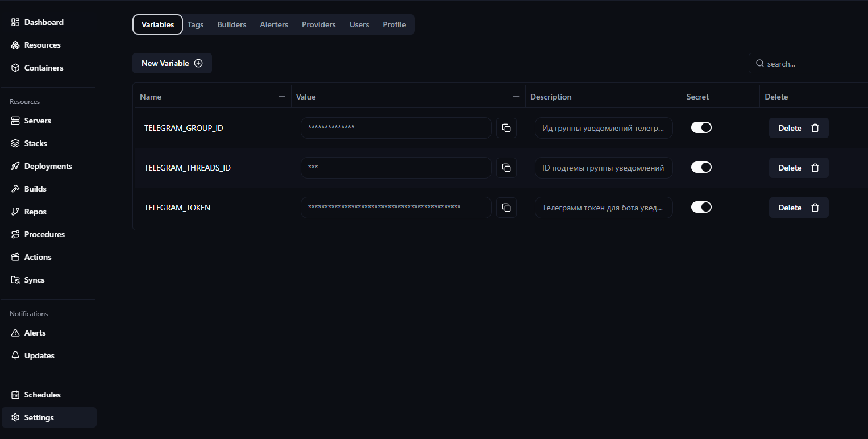Select the Syncs icon in the sidebar
Screen dimensions: 868x439
(15, 280)
